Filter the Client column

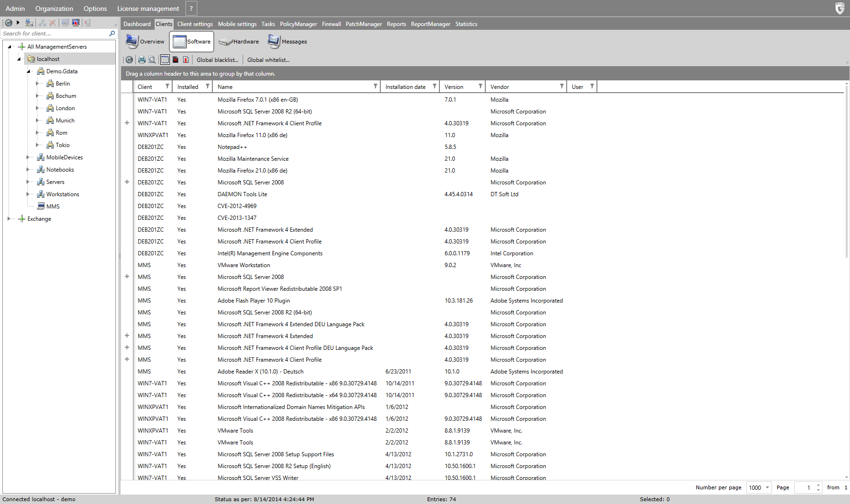pos(167,87)
